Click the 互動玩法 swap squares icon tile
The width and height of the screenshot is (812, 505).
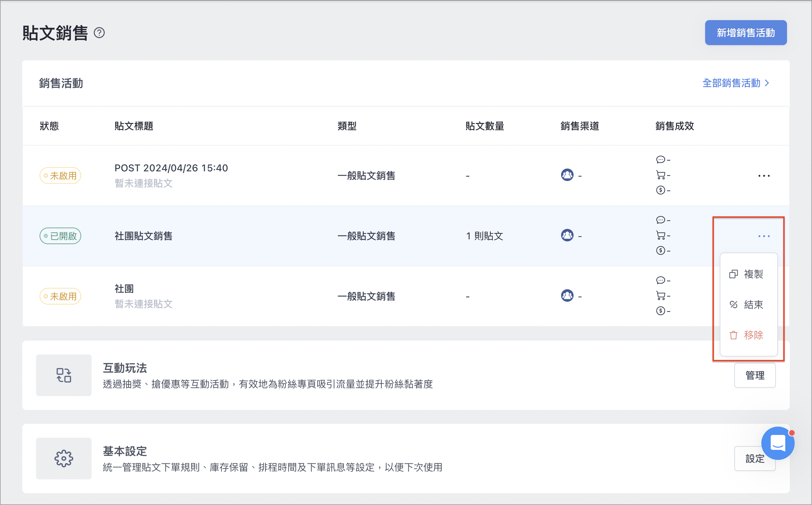(x=64, y=375)
